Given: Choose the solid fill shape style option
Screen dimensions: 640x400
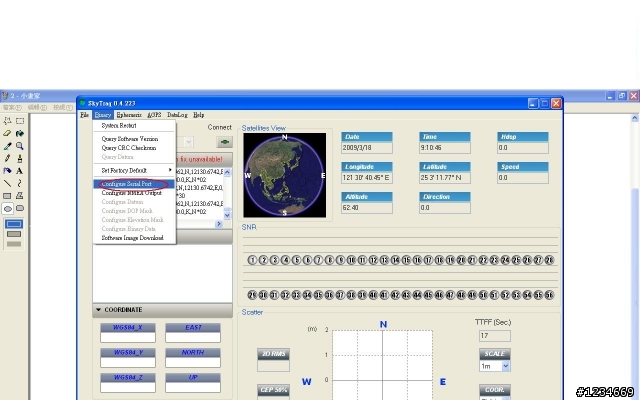Looking at the screenshot, I should [x=14, y=244].
